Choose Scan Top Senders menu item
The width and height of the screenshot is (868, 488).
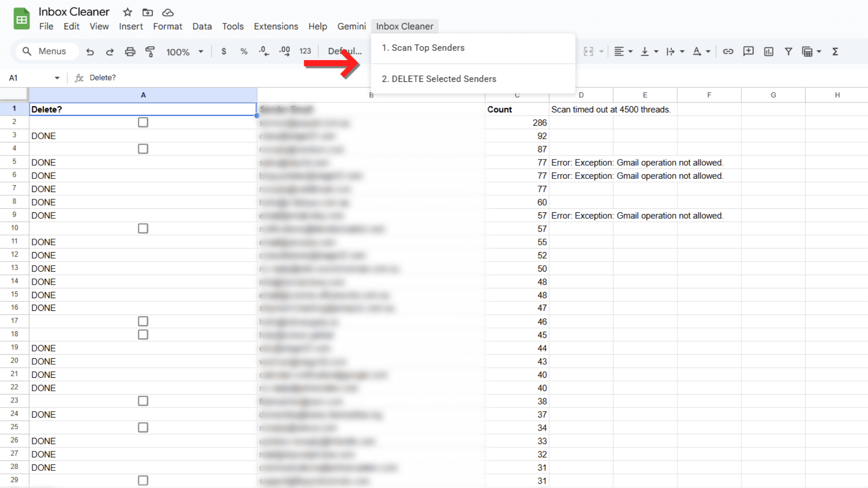423,48
